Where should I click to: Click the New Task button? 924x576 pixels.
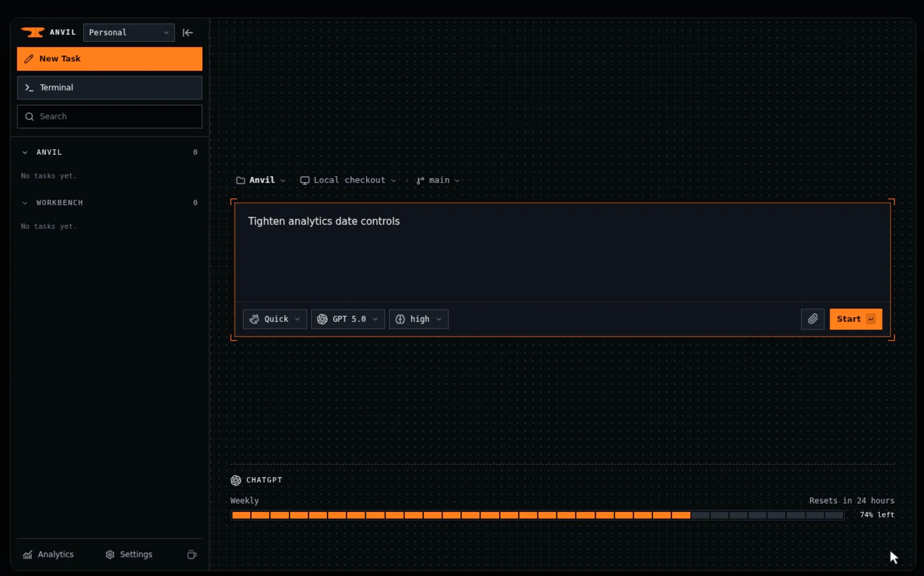pyautogui.click(x=110, y=59)
